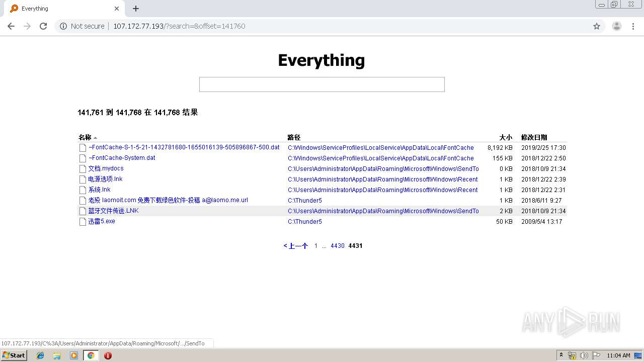Viewport: 644px width, 362px height.
Task: Click file icon beside 迅雷5.exe
Action: tap(83, 222)
